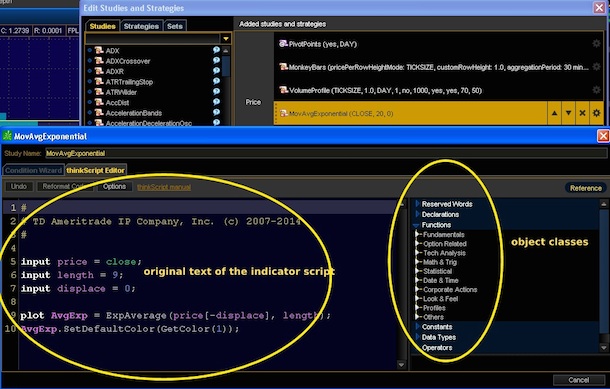Click the VolumeProfile study icon
Screen dimensions: 610x389
(284, 90)
